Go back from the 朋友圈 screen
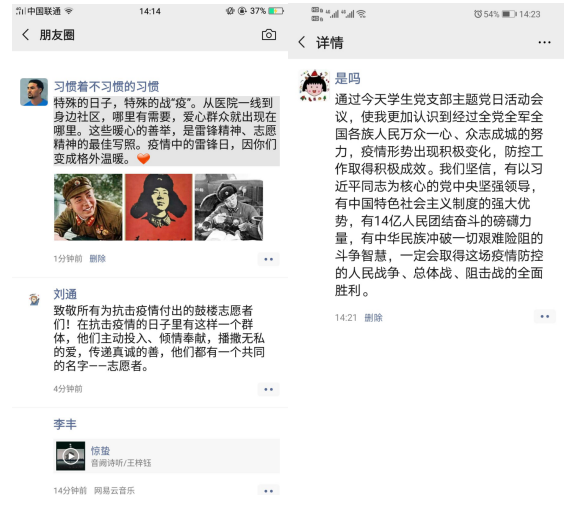Image resolution: width=571 pixels, height=523 pixels. pos(25,35)
